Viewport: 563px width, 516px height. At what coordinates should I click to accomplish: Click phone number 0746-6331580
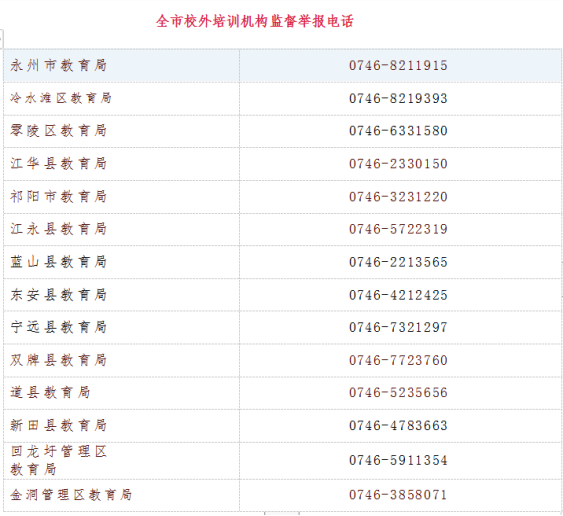(x=398, y=131)
